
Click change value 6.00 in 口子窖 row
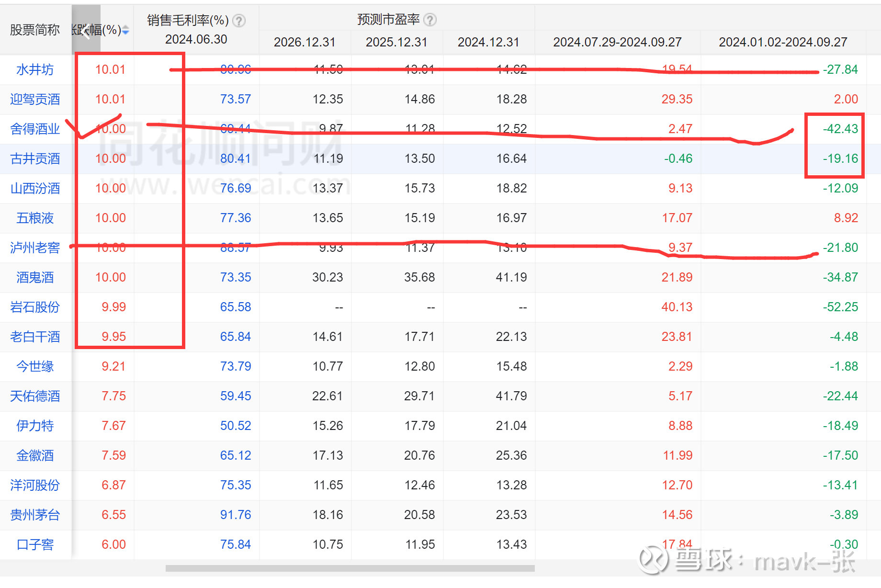coord(113,544)
